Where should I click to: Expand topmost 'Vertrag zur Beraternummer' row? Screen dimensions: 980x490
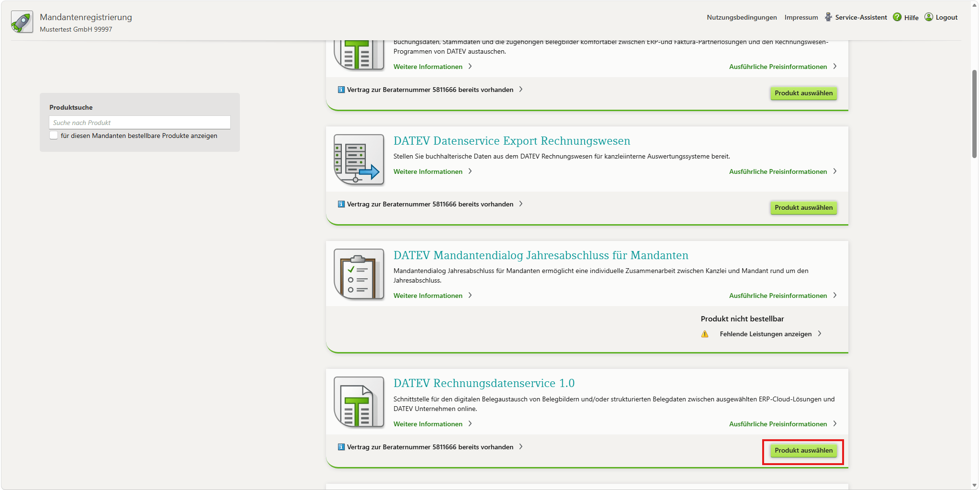pos(430,90)
